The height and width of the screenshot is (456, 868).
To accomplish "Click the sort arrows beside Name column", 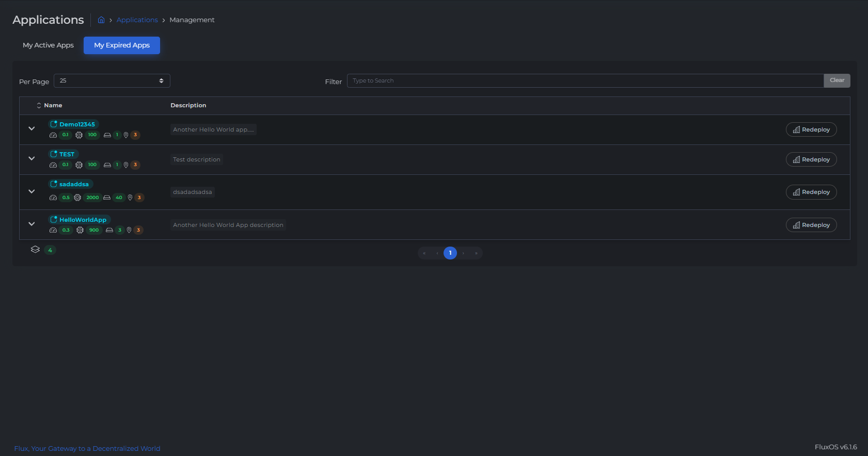I will (x=39, y=105).
